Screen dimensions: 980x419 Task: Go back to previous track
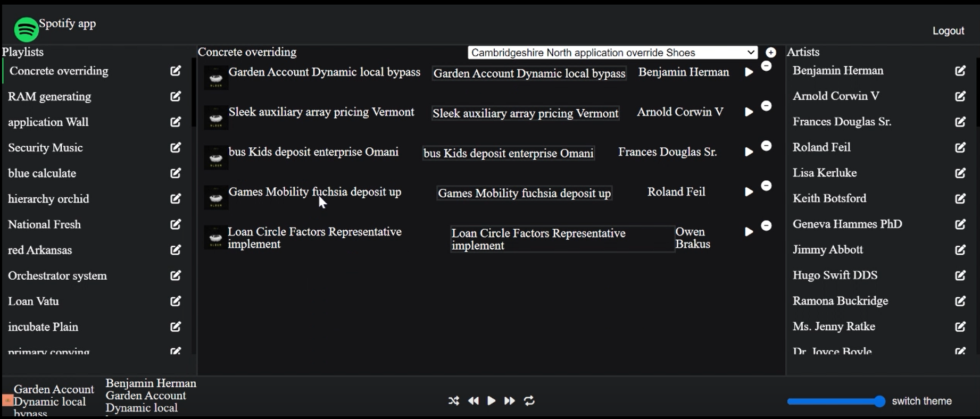(x=473, y=401)
